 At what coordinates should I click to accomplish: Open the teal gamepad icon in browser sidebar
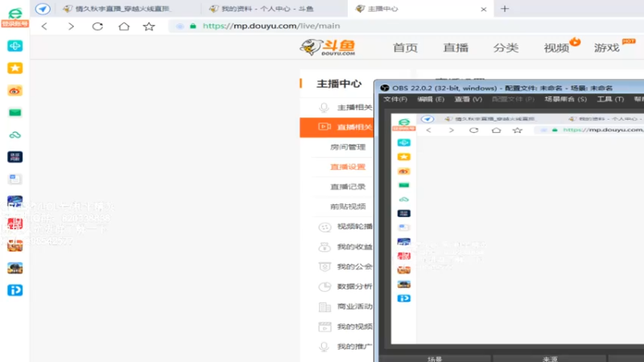click(14, 46)
